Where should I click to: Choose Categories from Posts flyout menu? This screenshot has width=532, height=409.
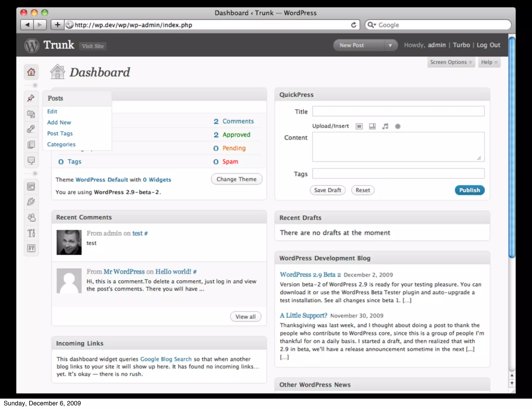(61, 145)
